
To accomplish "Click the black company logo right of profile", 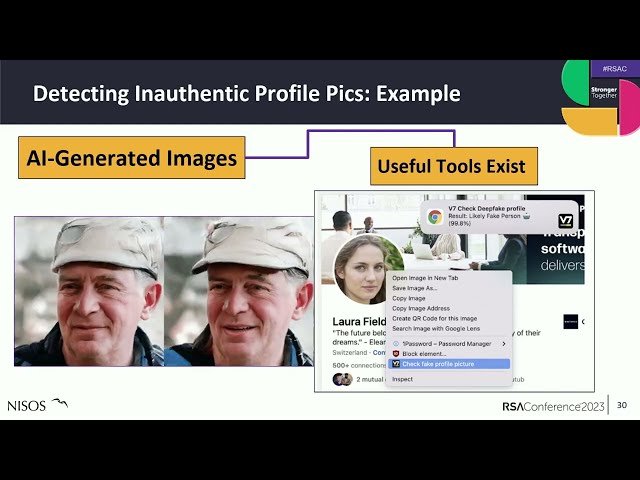I will pos(570,321).
